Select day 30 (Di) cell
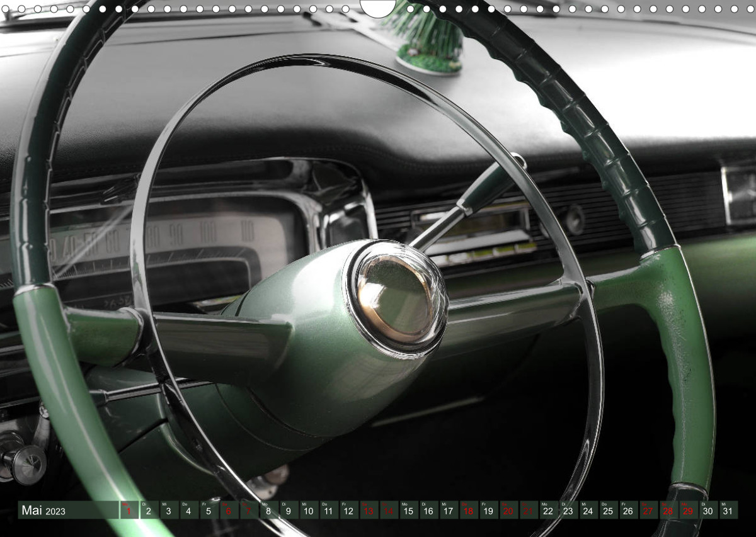Viewport: 756px width, 537px height. [708, 510]
